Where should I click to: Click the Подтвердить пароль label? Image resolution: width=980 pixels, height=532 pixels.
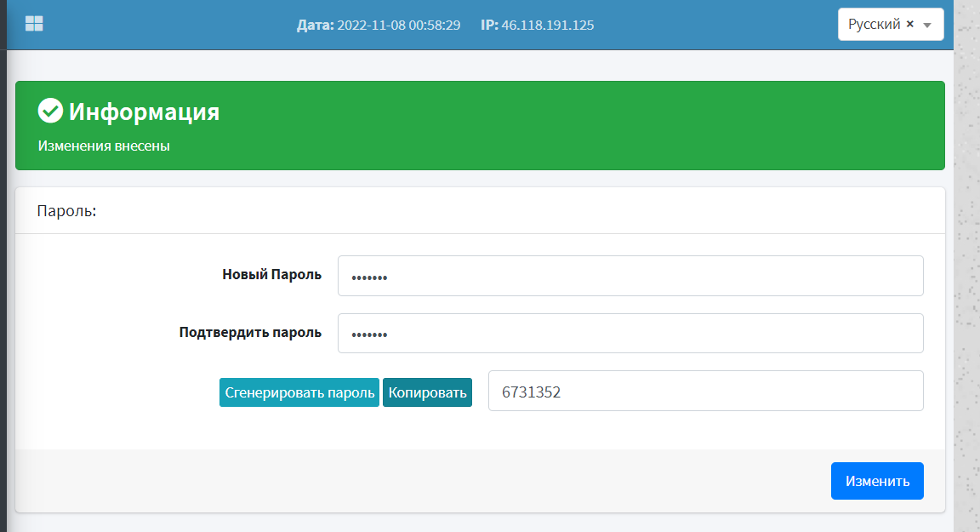(250, 332)
